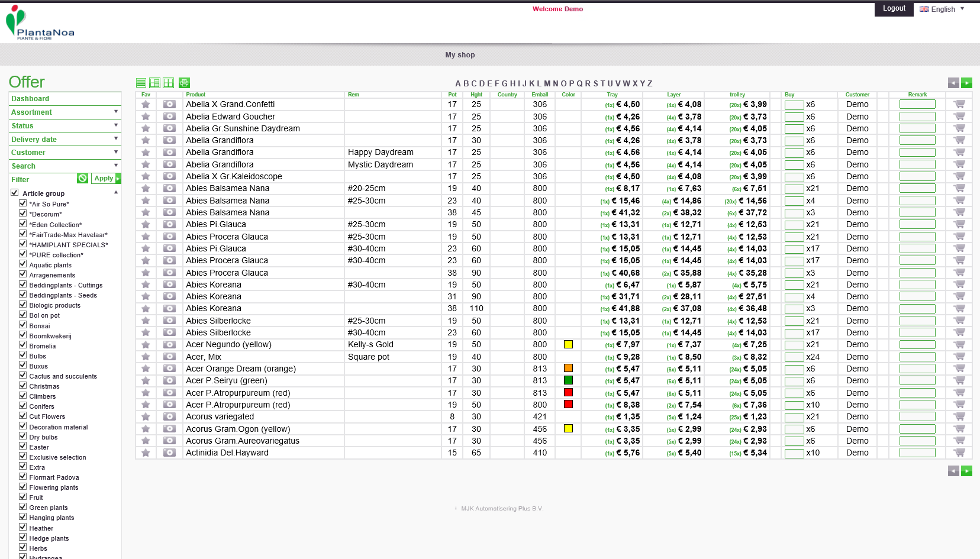Click green swatch for Acer P.Seiryu
Screen dimensions: 980x559
(568, 380)
